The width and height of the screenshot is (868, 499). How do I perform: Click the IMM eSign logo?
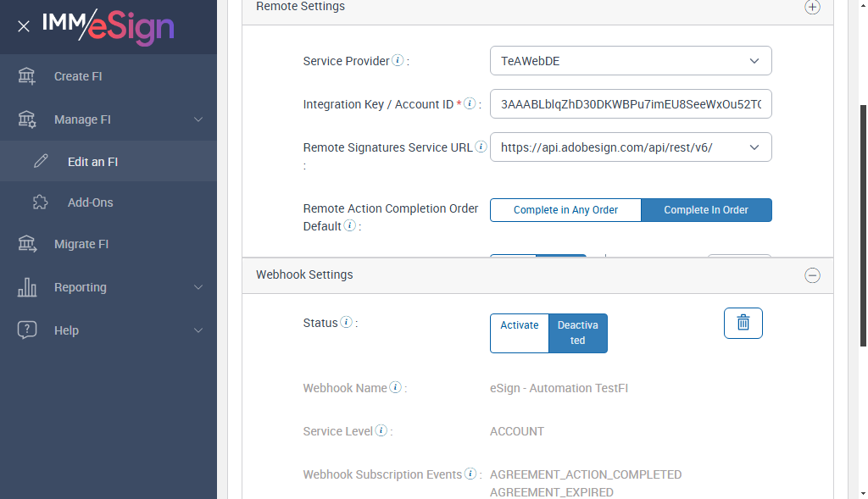pyautogui.click(x=108, y=26)
